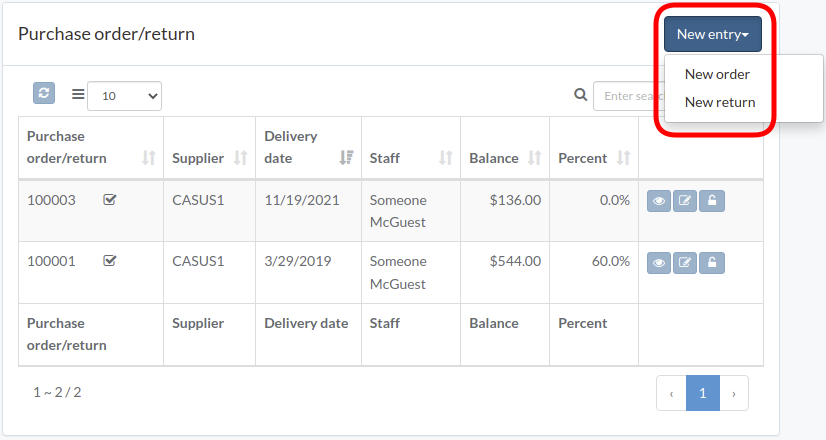Click the checkmark icon beside 100001

pos(110,261)
